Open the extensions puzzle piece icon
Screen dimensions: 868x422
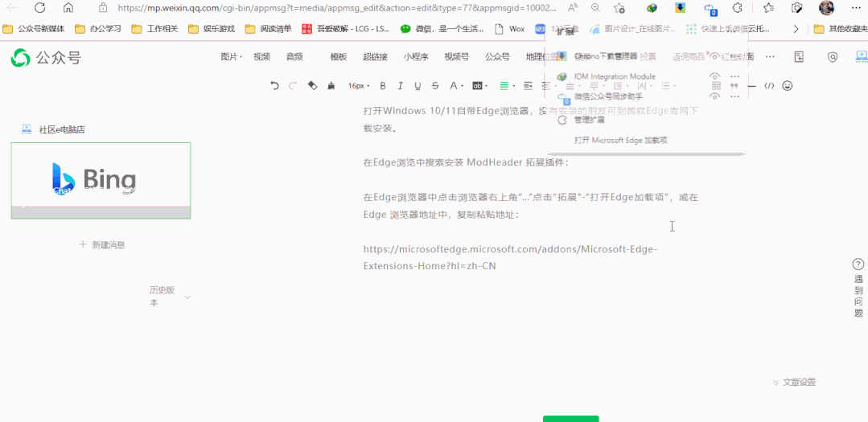[x=738, y=8]
